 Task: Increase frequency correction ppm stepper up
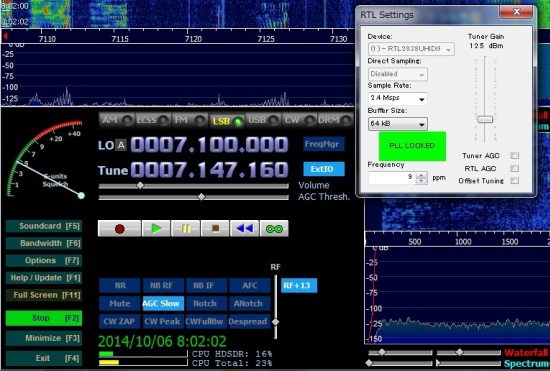coord(421,175)
